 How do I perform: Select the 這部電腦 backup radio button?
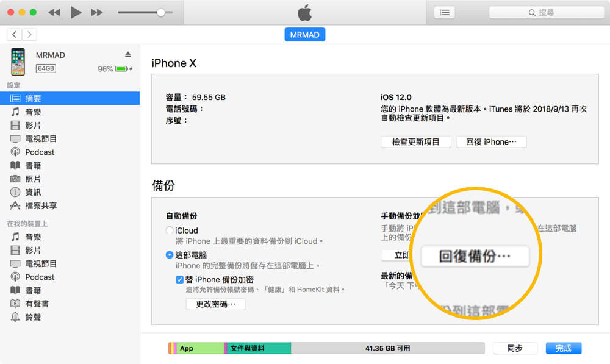(169, 255)
